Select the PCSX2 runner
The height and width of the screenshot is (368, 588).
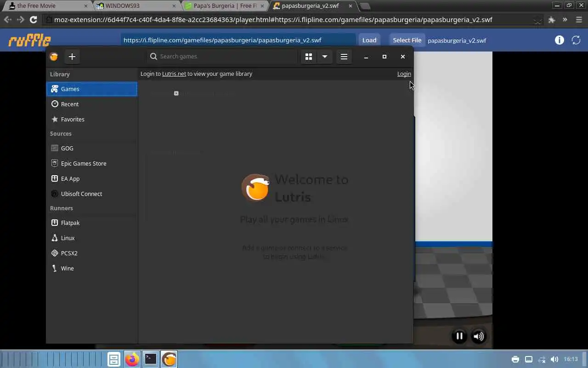click(x=92, y=253)
